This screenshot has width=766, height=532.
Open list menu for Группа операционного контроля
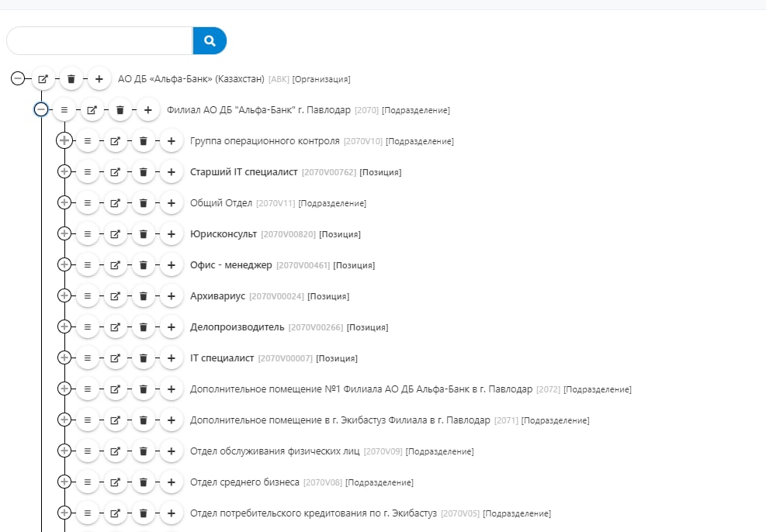point(88,141)
